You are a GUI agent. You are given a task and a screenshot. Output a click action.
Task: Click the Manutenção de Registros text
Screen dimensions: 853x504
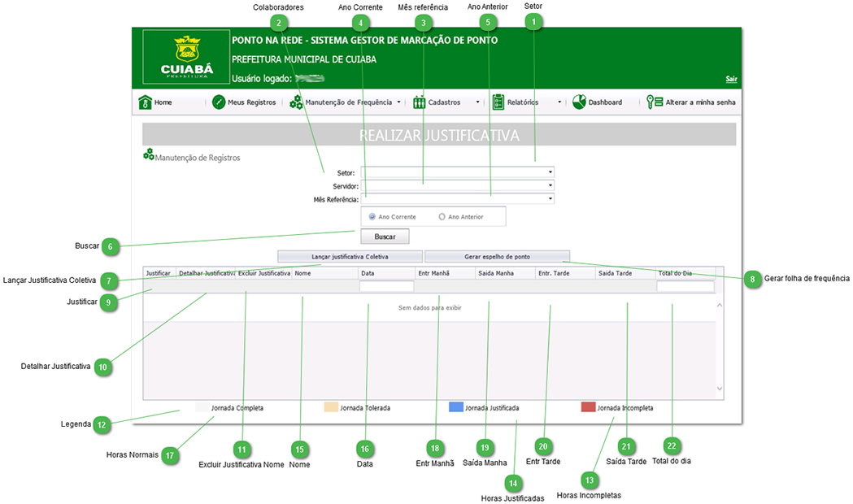(198, 158)
